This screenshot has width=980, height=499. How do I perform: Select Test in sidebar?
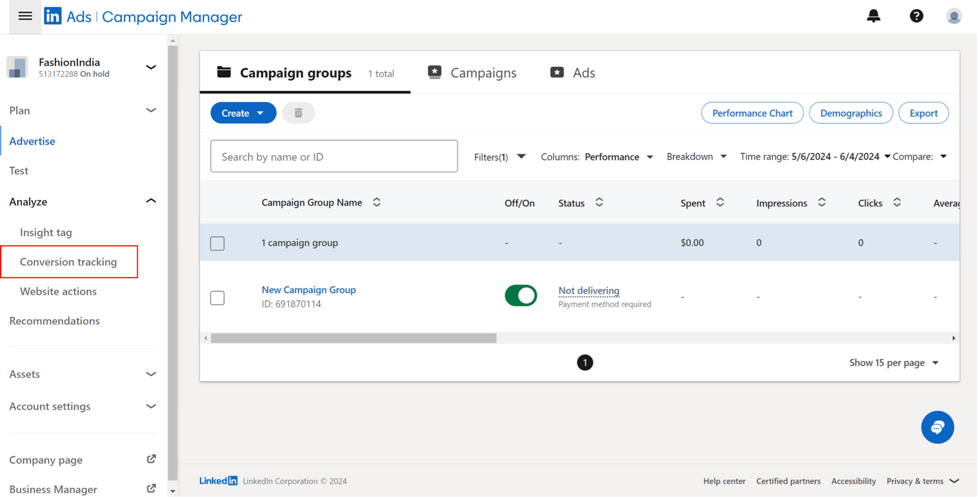tap(19, 171)
